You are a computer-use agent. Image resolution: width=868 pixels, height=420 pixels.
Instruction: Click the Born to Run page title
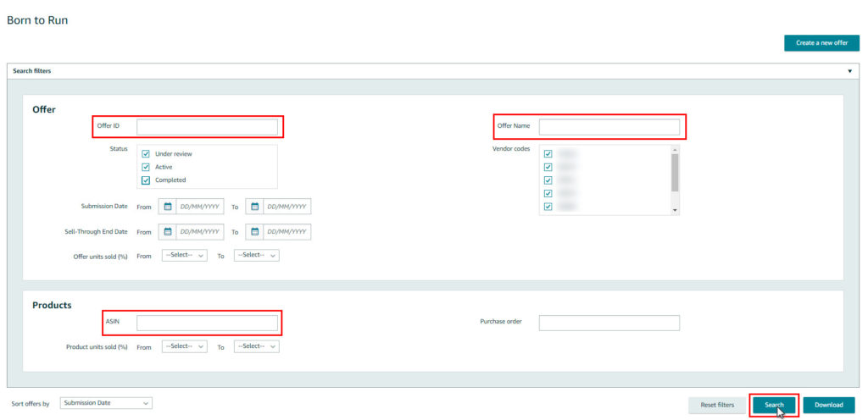(x=37, y=20)
